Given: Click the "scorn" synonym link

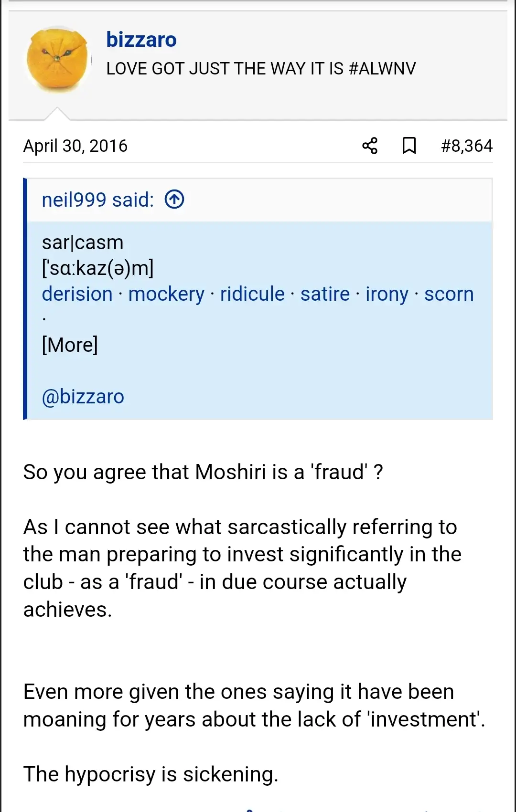Looking at the screenshot, I should coord(449,294).
